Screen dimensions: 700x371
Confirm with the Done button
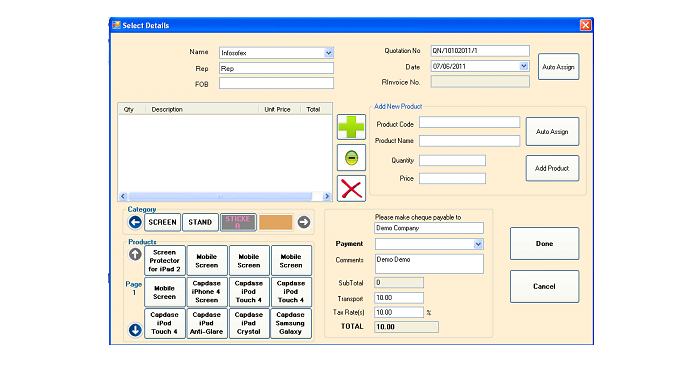click(544, 243)
